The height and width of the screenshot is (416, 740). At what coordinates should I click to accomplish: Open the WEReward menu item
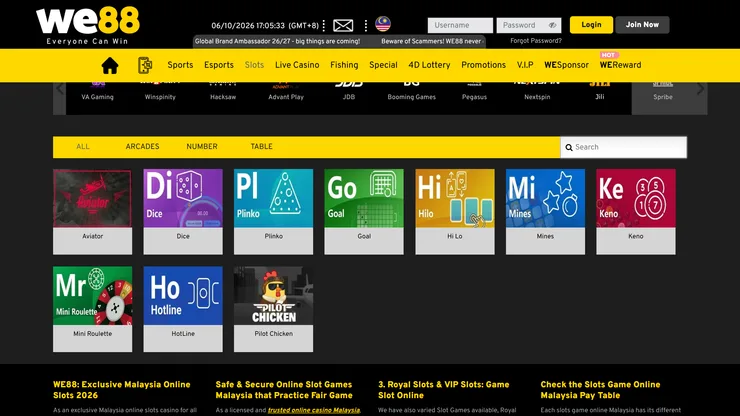(620, 65)
